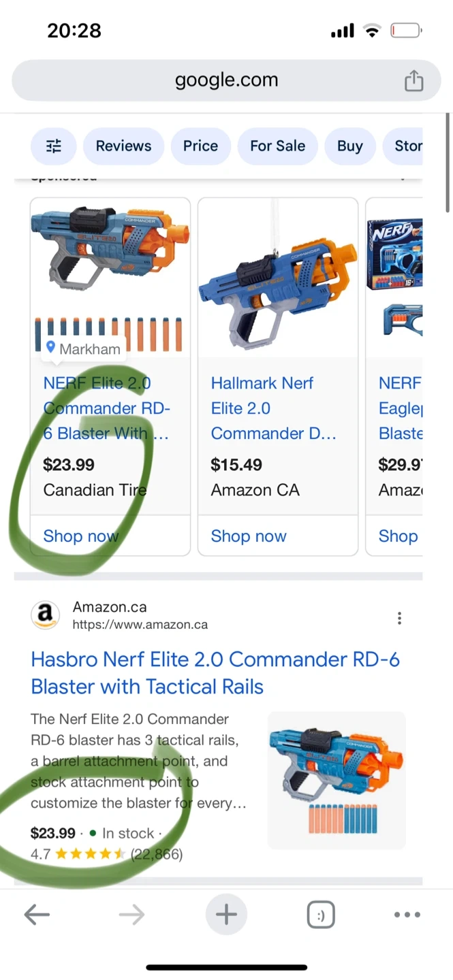Click Shop now for Canadian Tire listing
Image resolution: width=453 pixels, height=980 pixels.
[x=80, y=536]
